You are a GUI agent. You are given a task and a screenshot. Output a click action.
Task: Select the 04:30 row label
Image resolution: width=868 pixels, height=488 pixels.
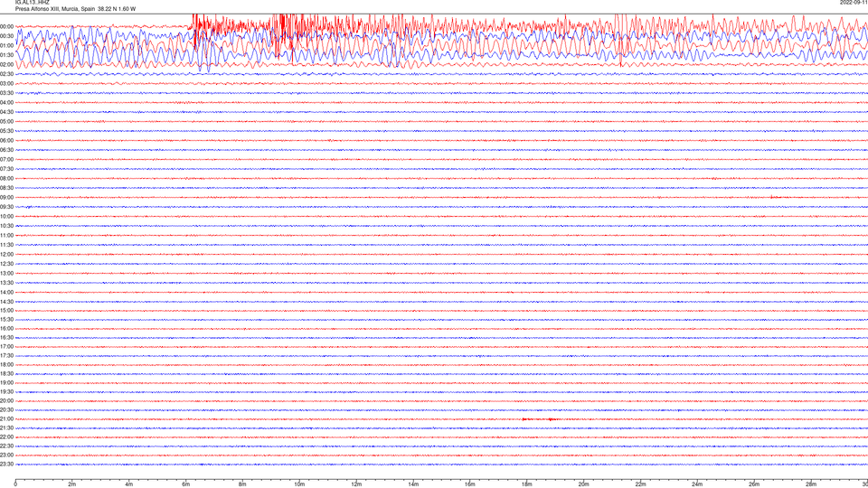6,112
